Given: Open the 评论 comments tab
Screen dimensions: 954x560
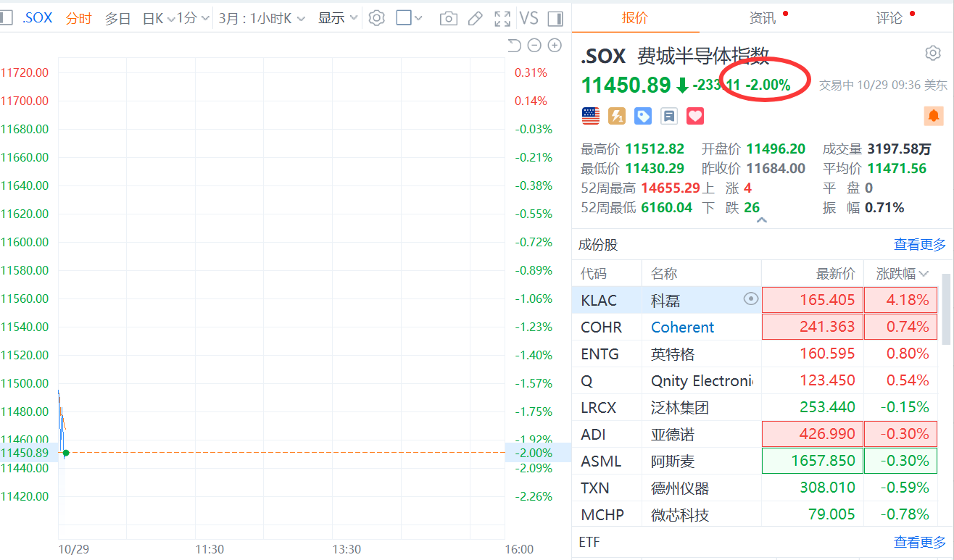Looking at the screenshot, I should pos(889,17).
